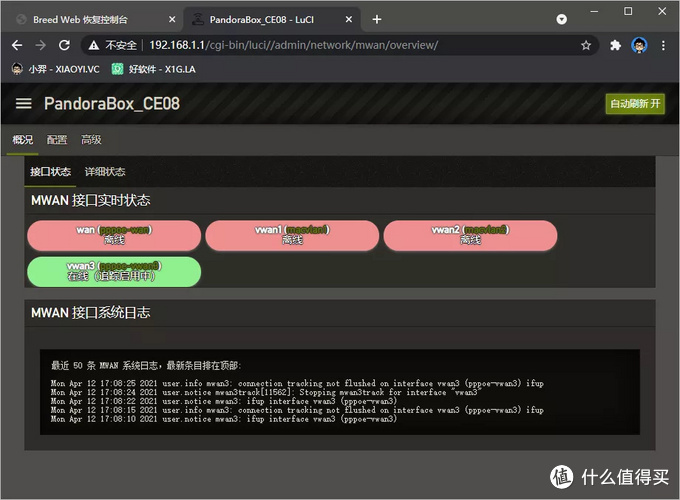Open Chrome three-dot menu

tap(663, 45)
